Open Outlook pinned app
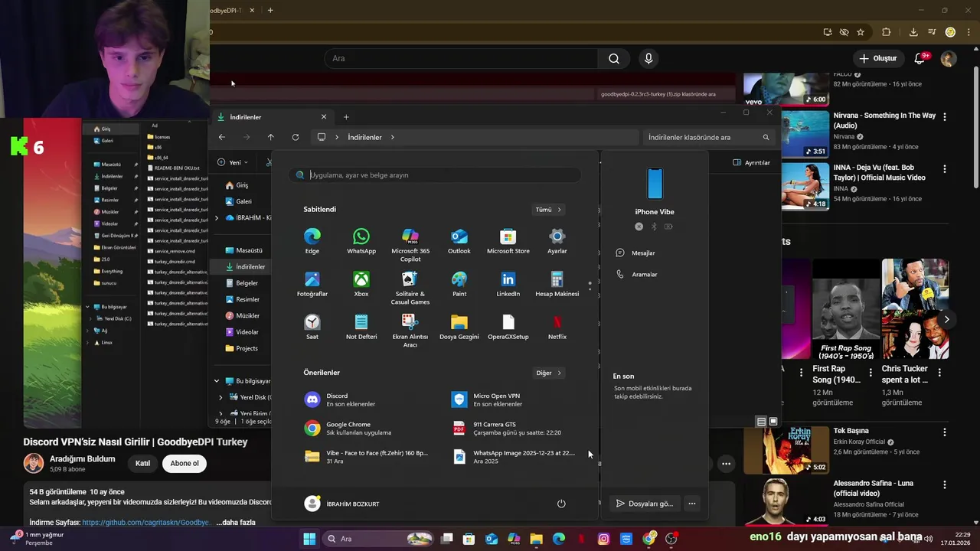The image size is (980, 551). pos(459,241)
